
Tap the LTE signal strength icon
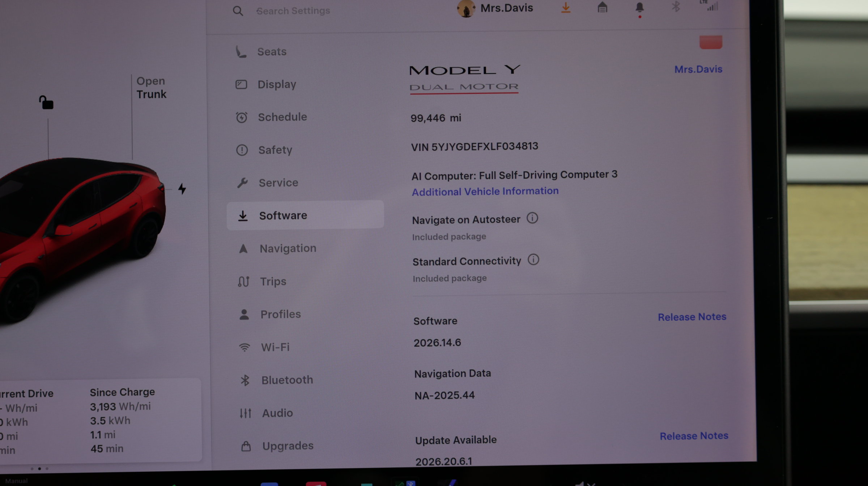click(x=710, y=5)
